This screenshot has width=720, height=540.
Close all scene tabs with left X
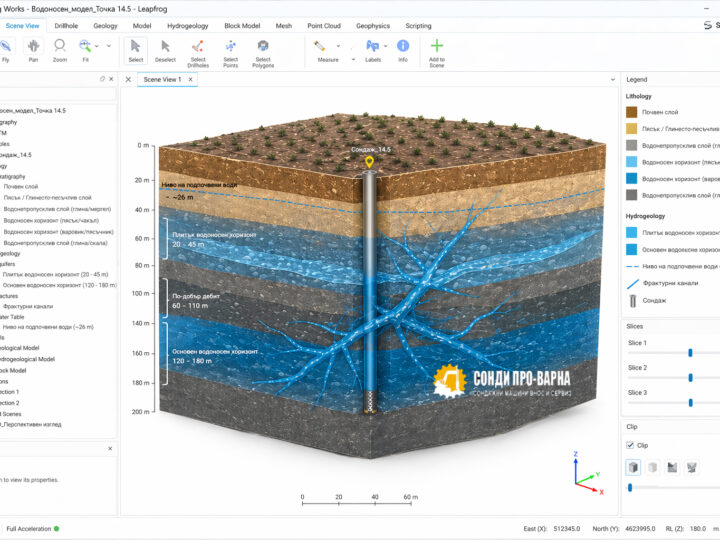pos(129,79)
